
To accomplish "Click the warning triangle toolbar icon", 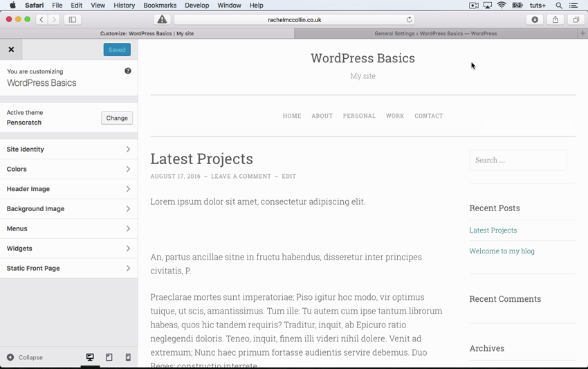I will (x=162, y=19).
